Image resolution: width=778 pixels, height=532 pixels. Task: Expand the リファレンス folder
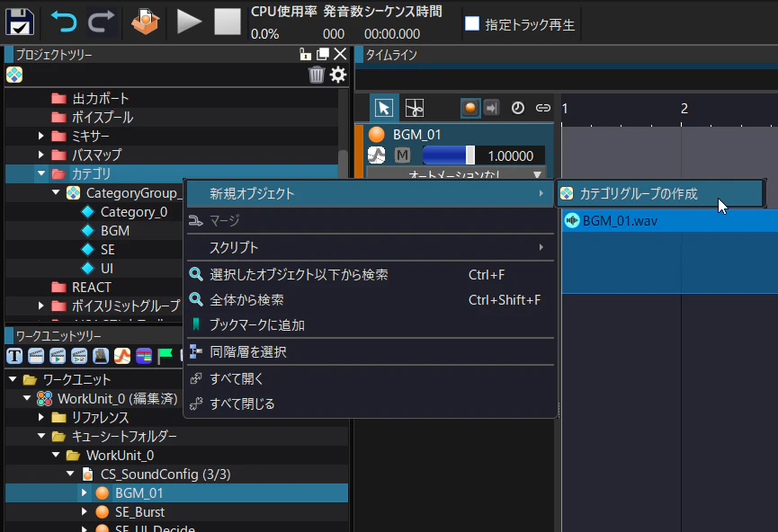[41, 418]
